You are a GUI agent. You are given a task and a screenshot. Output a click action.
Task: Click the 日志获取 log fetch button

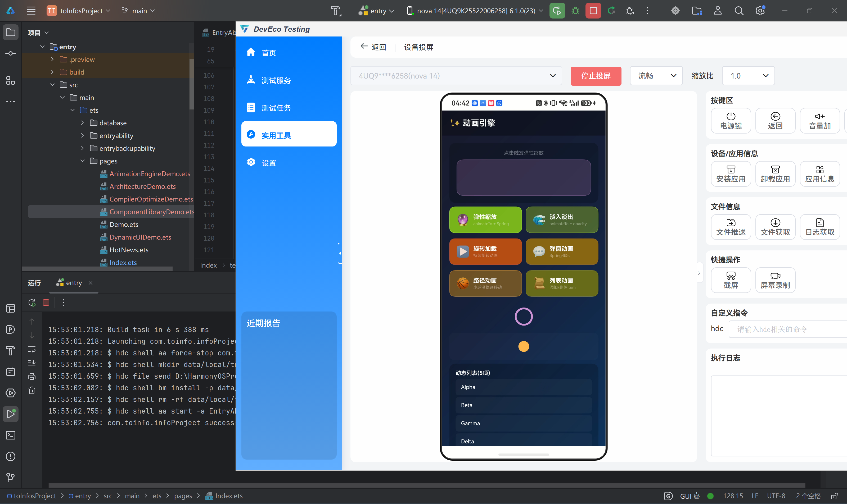(819, 227)
